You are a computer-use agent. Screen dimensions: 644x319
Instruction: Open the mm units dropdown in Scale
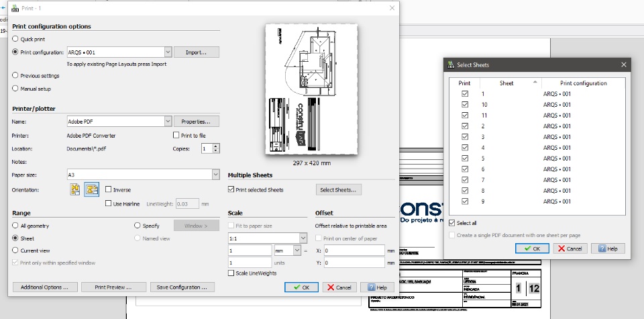point(297,250)
